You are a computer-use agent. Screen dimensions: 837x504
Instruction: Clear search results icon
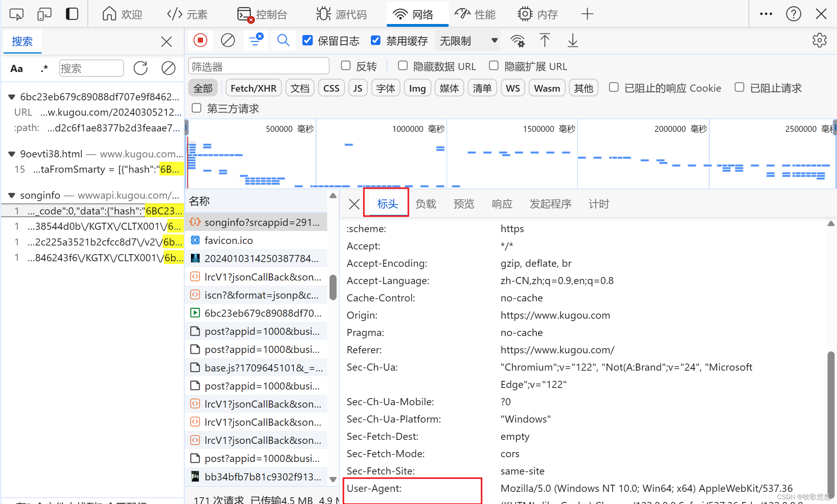tap(169, 68)
